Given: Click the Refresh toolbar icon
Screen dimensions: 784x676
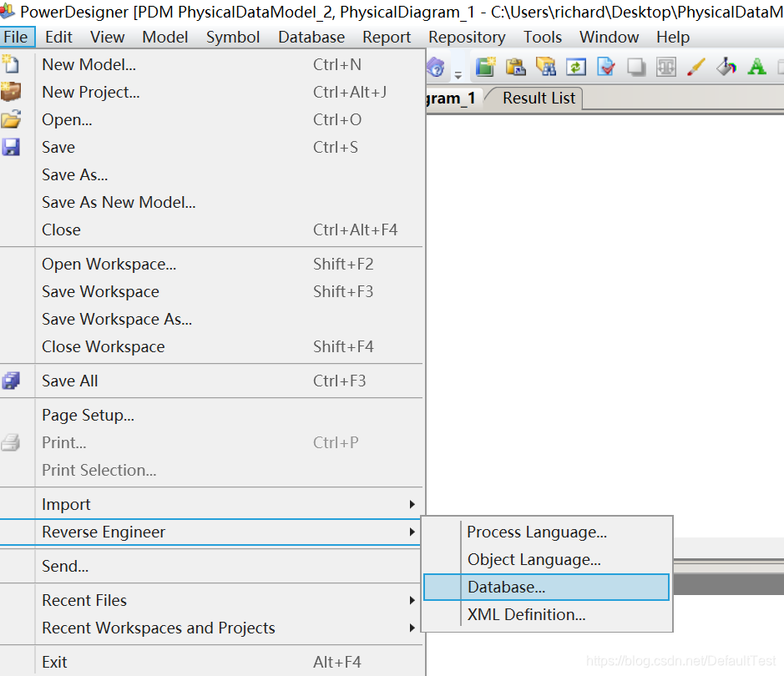Looking at the screenshot, I should click(x=576, y=67).
